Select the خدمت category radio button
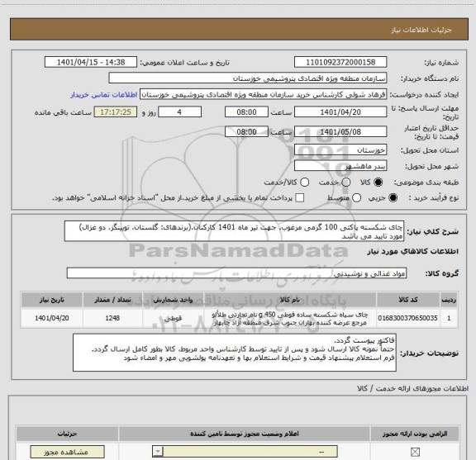This screenshot has width=476, height=460. 346,182
